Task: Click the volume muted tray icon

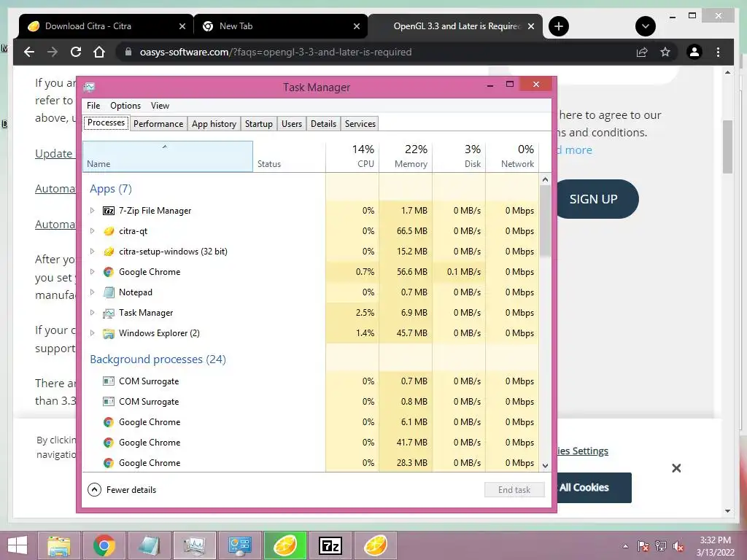Action: click(x=678, y=546)
